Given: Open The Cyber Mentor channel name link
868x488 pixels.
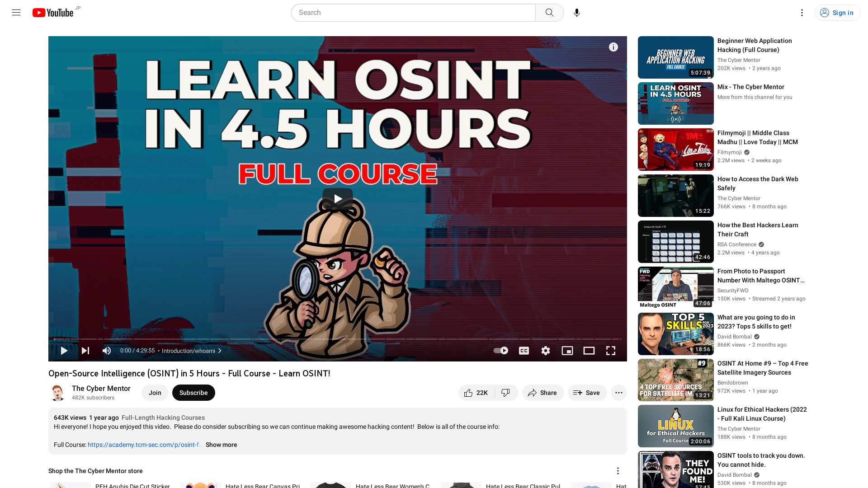Looking at the screenshot, I should point(101,388).
